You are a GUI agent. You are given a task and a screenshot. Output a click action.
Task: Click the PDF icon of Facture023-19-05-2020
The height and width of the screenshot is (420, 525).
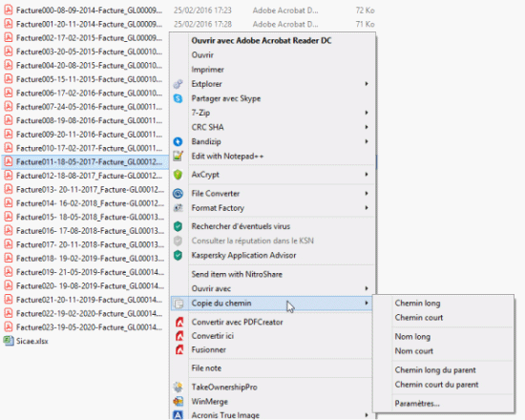pos(9,327)
